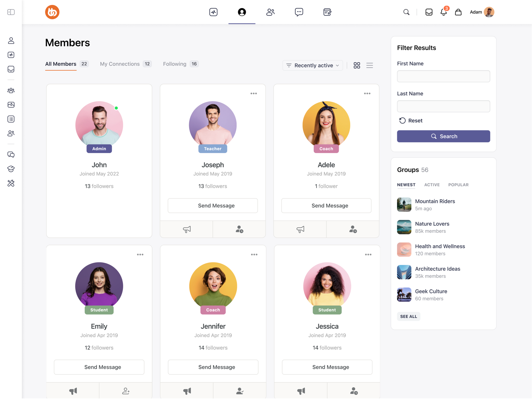This screenshot has width=532, height=399.
Task: Open courses graduation cap icon in sidebar
Action: pyautogui.click(x=11, y=169)
